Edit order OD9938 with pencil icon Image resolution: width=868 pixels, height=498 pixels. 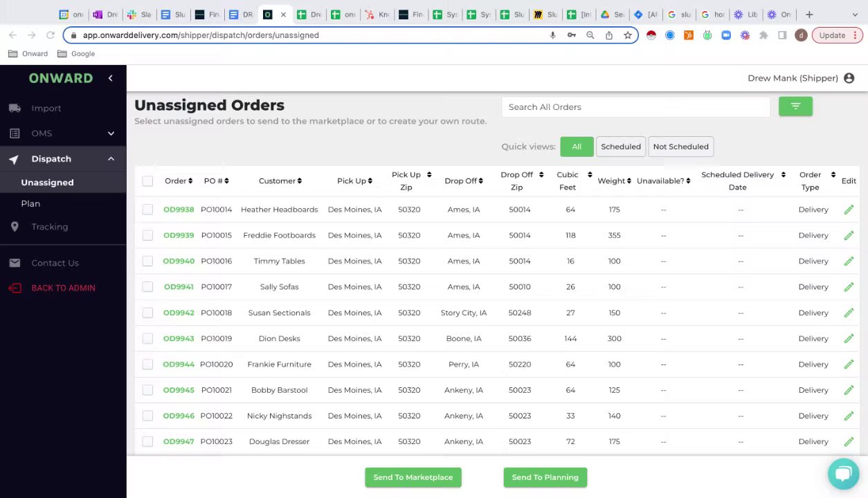tap(849, 210)
